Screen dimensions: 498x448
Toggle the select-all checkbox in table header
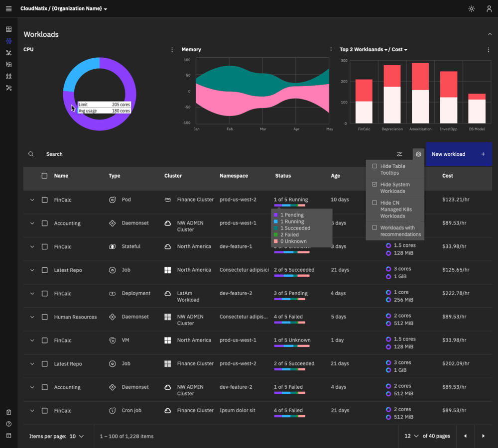point(44,176)
